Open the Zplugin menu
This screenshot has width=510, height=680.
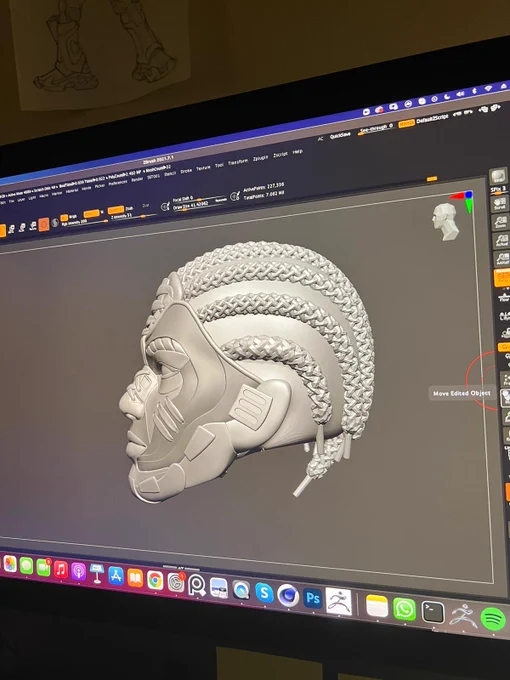[x=260, y=158]
